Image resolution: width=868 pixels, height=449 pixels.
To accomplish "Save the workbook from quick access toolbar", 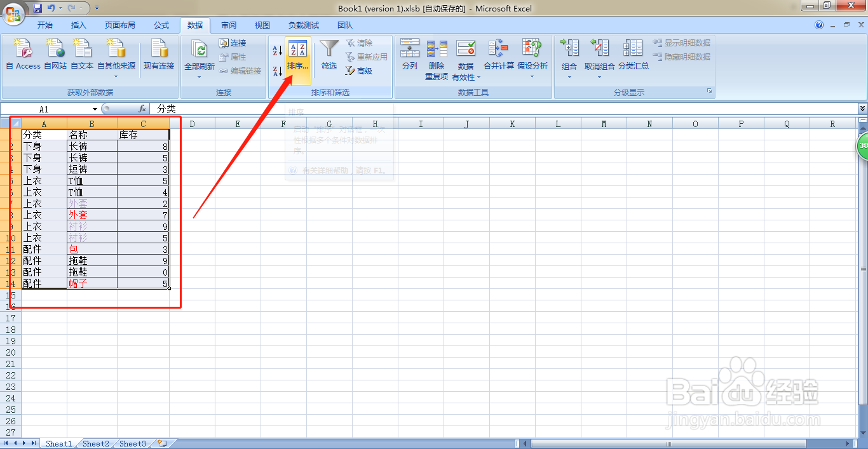I will click(x=37, y=8).
